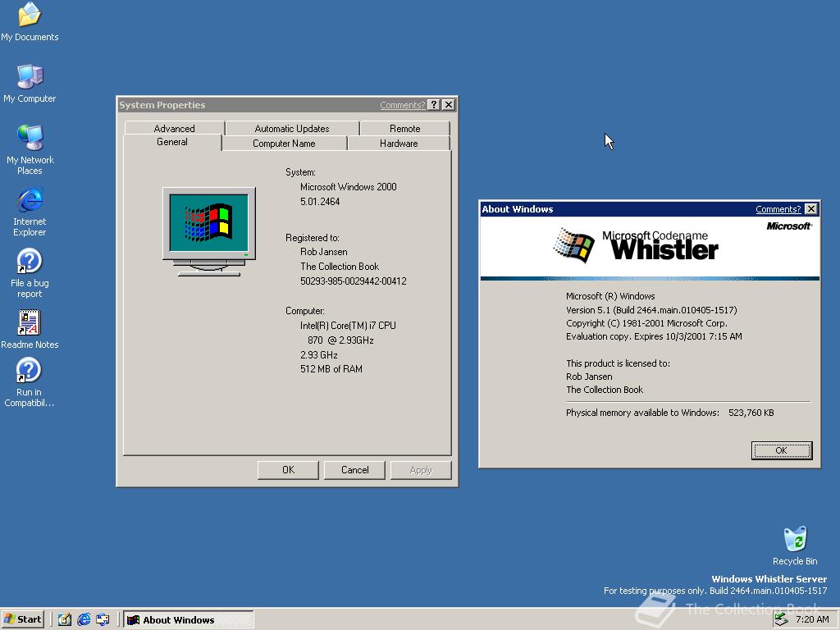The image size is (840, 630).
Task: Click the greyed Apply button
Action: click(421, 470)
